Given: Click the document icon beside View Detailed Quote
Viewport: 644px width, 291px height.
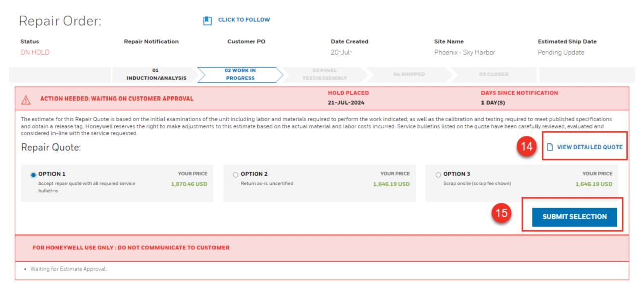Looking at the screenshot, I should pos(550,147).
